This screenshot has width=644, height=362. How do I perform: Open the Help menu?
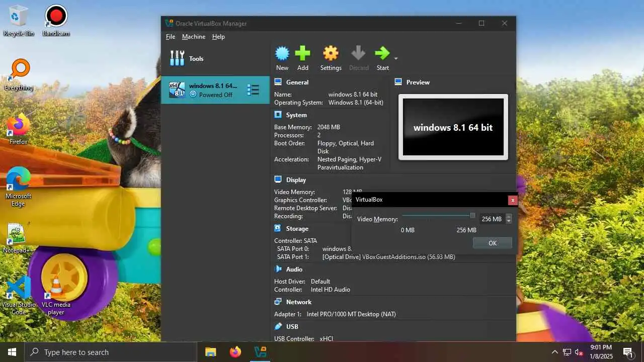click(218, 37)
